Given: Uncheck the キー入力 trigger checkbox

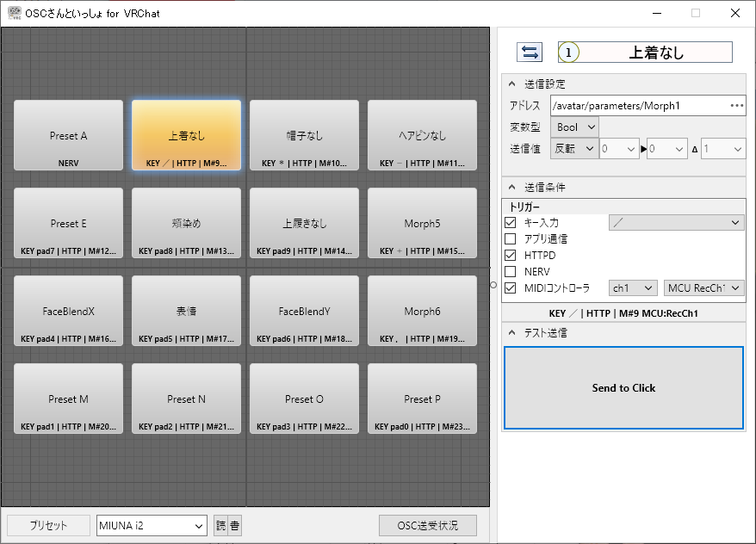Looking at the screenshot, I should [510, 223].
